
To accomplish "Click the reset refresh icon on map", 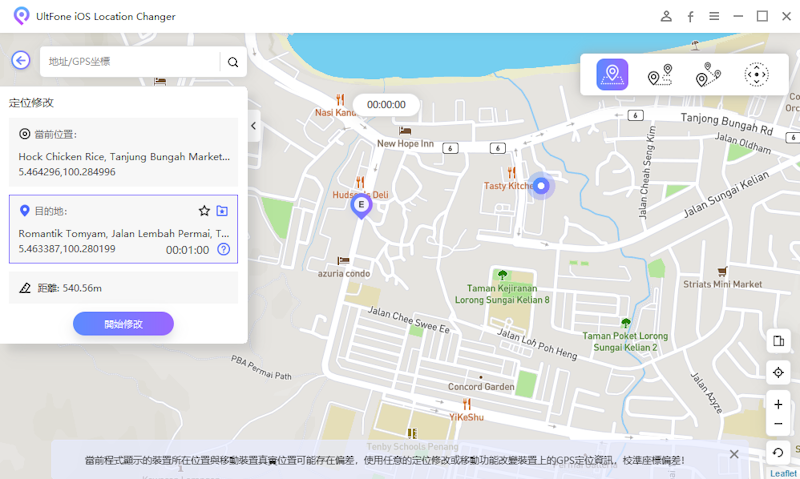I will pyautogui.click(x=778, y=453).
